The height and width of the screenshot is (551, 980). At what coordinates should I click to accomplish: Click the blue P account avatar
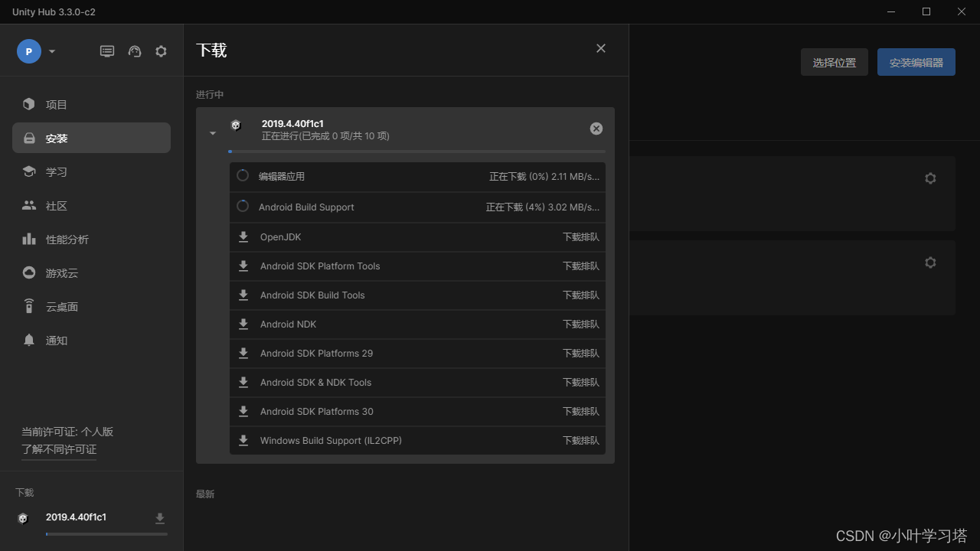click(x=29, y=51)
